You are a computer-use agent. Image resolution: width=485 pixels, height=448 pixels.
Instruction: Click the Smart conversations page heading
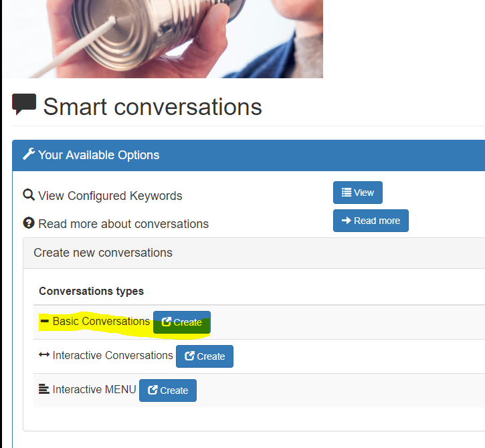coord(153,107)
